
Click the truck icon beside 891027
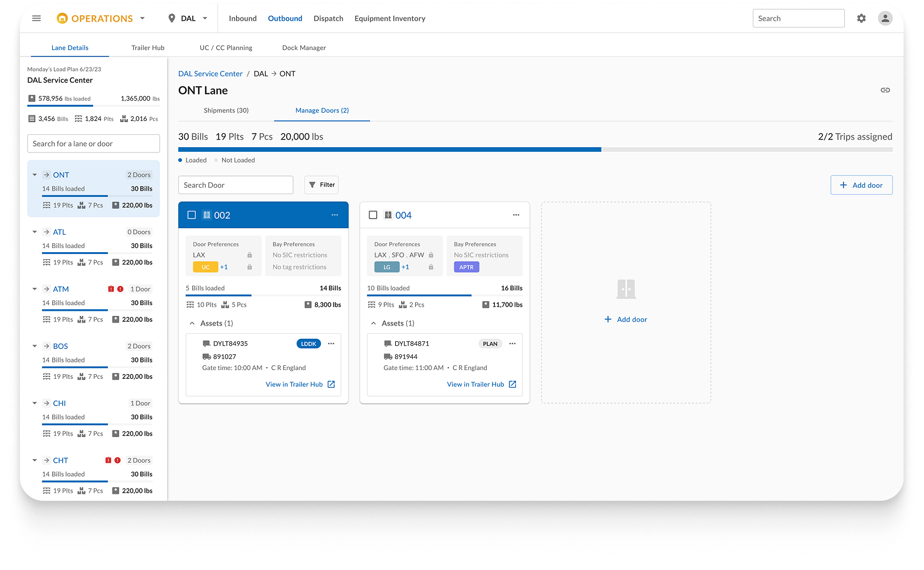click(206, 357)
